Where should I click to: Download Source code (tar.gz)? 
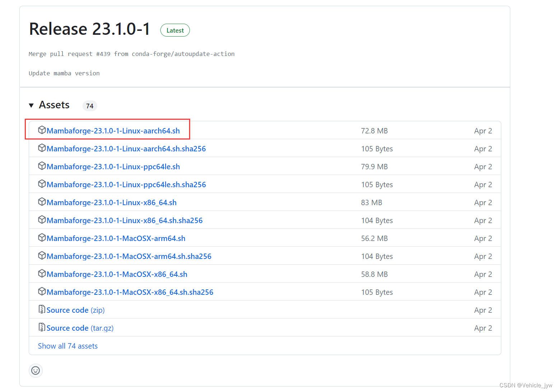click(x=80, y=328)
